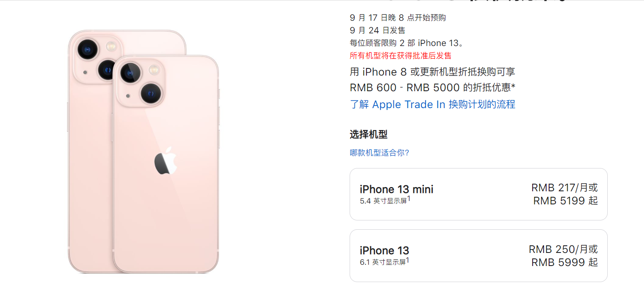Select the iPhone 13 mini model option
The height and width of the screenshot is (296, 644).
tap(478, 194)
